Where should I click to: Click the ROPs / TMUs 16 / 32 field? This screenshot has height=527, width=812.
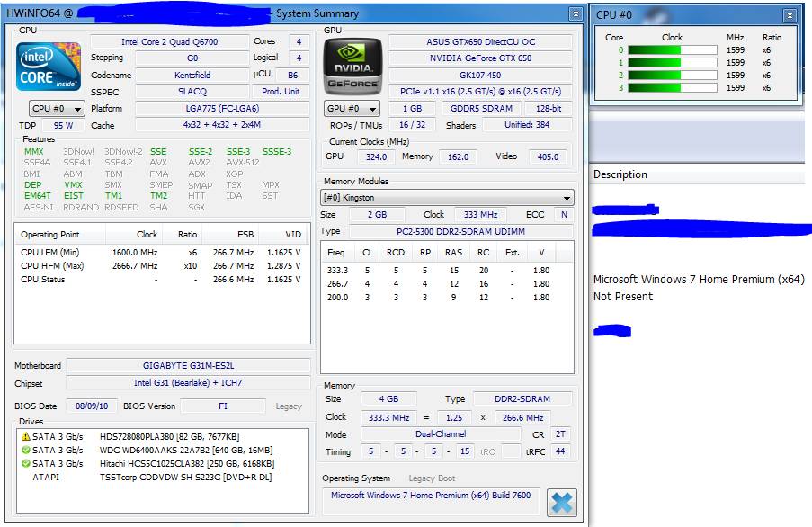[412, 125]
